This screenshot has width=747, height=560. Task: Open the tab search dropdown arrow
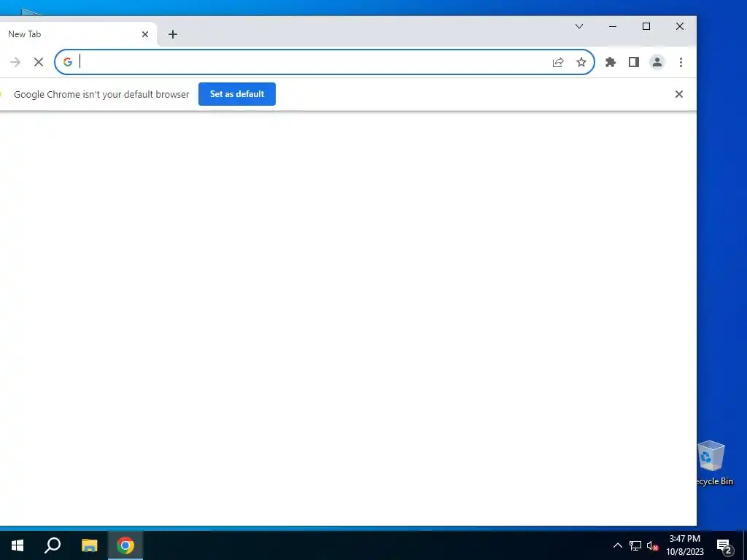[x=578, y=26]
